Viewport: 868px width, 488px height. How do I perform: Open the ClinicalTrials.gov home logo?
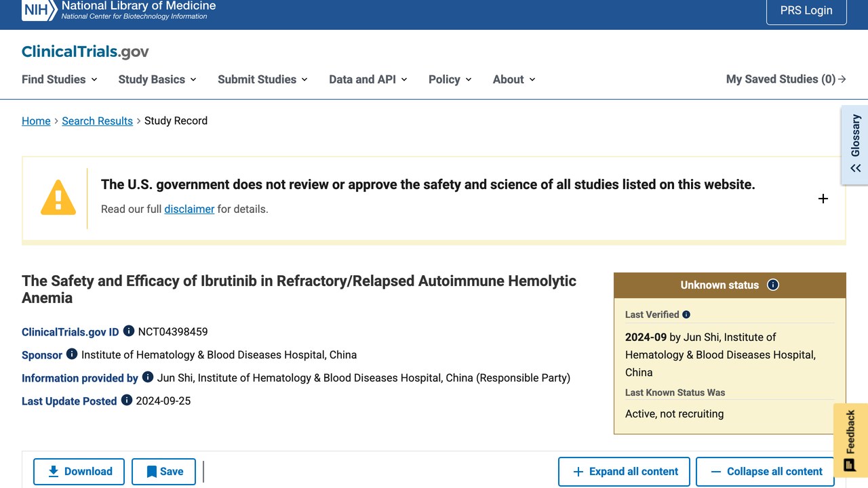pyautogui.click(x=85, y=52)
